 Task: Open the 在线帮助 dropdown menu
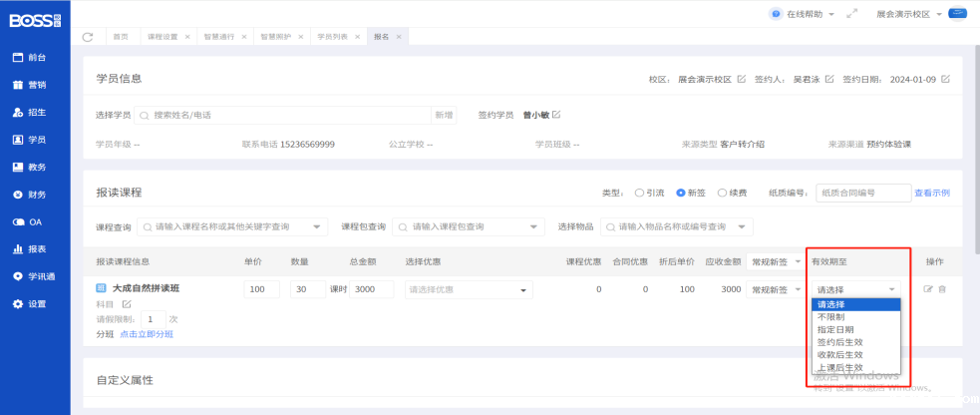[x=802, y=14]
